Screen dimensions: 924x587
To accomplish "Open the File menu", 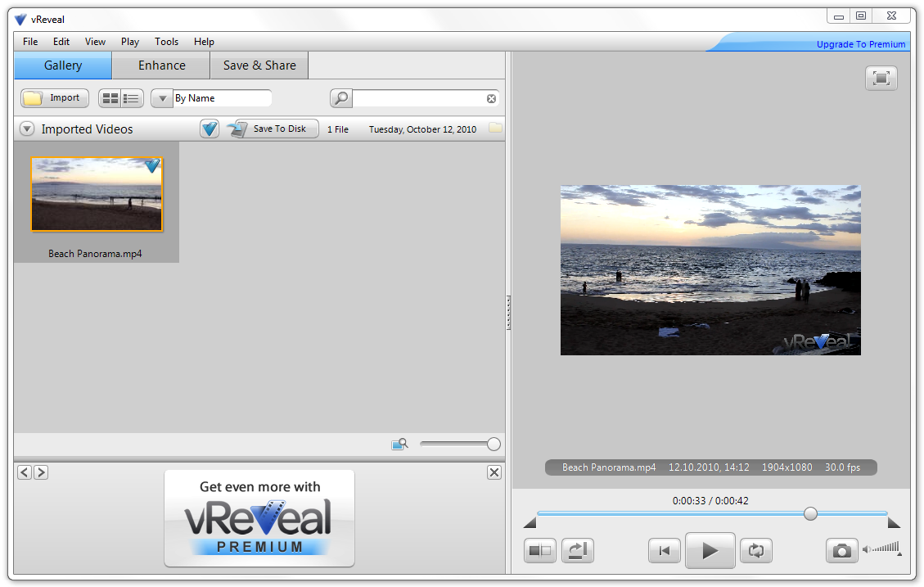I will [x=30, y=41].
